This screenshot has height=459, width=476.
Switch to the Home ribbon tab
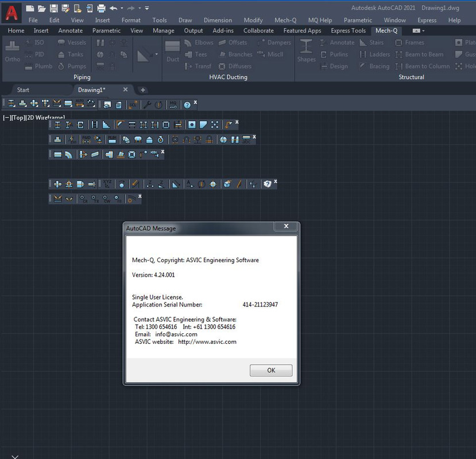click(16, 30)
